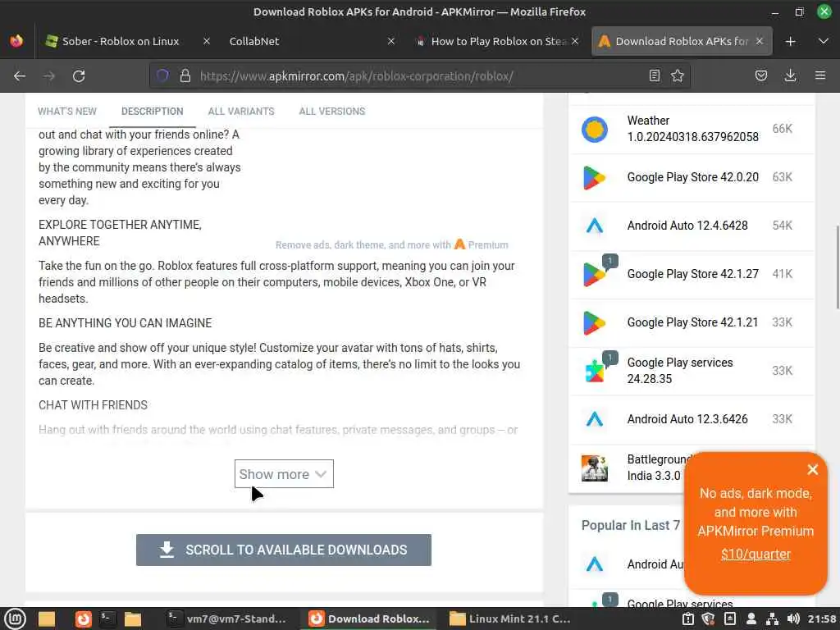Click Google Play Store 42.1.27 icon
The height and width of the screenshot is (630, 840).
point(595,274)
